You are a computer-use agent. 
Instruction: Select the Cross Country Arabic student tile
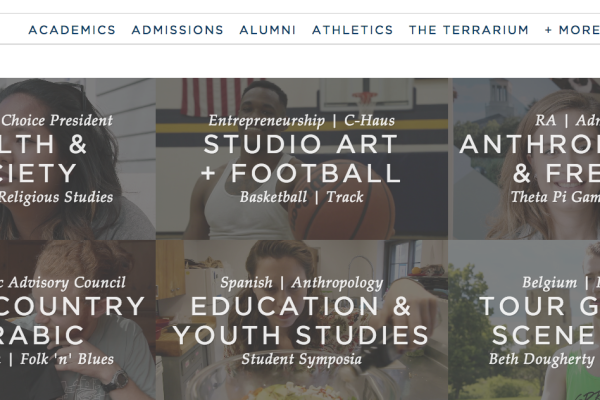[78, 320]
